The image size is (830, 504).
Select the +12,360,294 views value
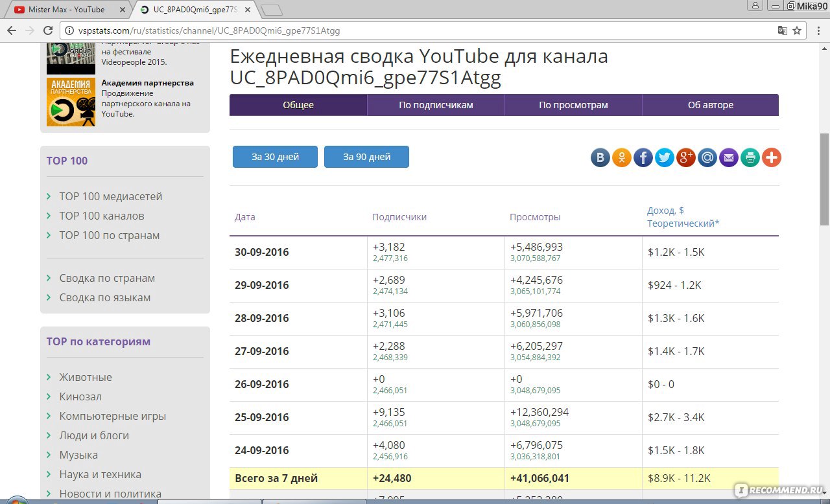tap(539, 412)
